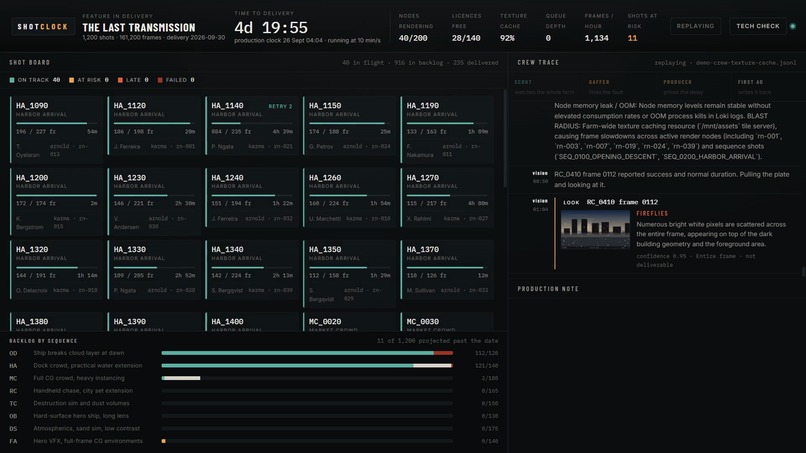806x453 pixels.
Task: Click the PRODUCTION NOTE heading
Action: (548, 289)
